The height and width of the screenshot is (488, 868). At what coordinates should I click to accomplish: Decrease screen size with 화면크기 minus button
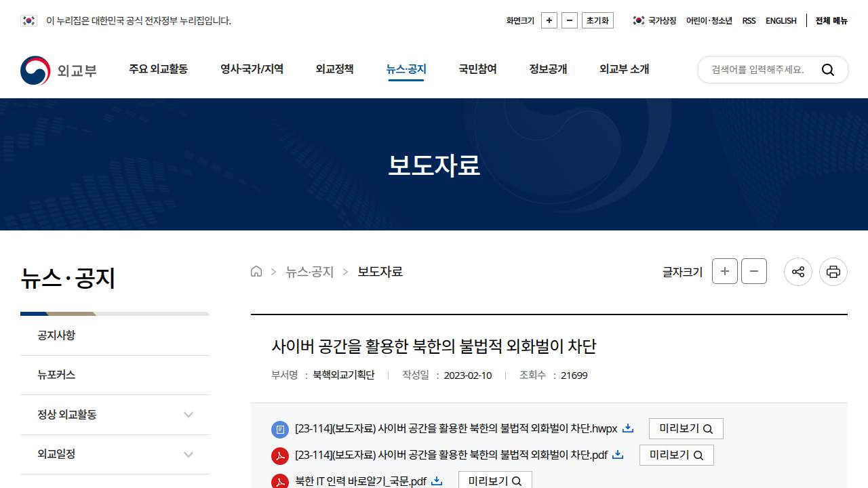click(x=570, y=20)
